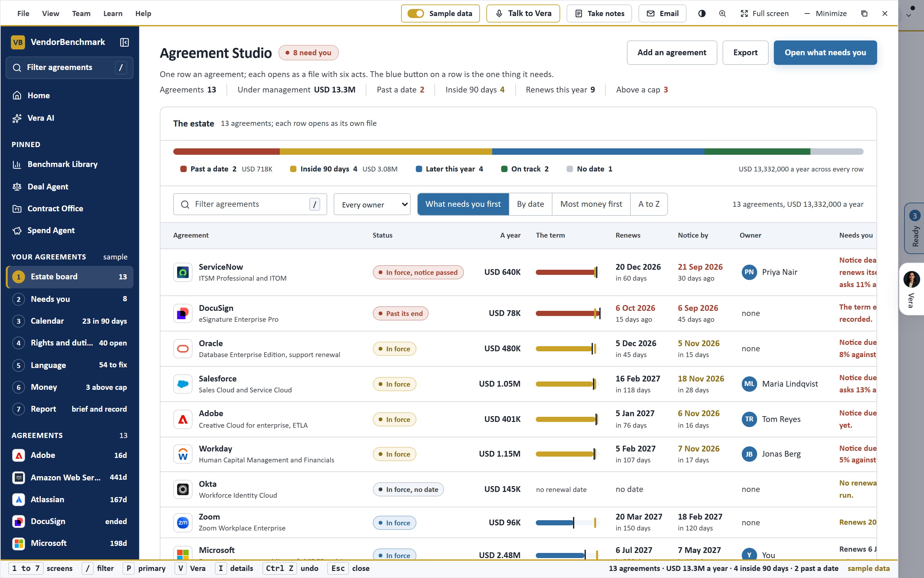This screenshot has height=578, width=924.
Task: Sort agreements A to Z
Action: click(x=649, y=204)
